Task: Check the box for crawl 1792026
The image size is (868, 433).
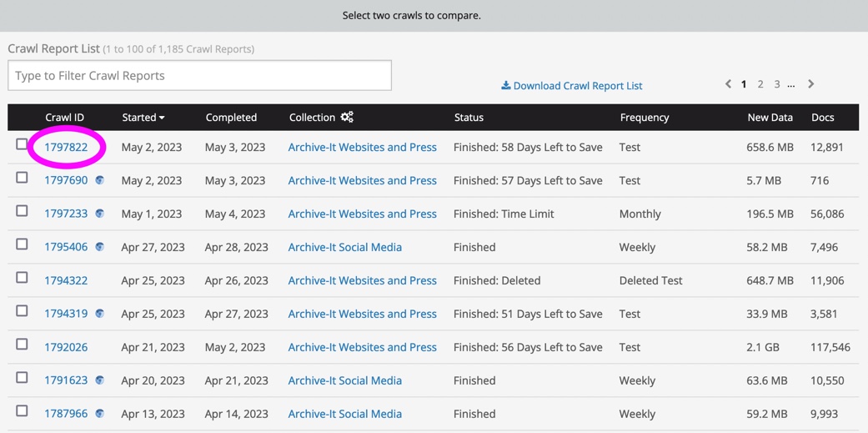Action: (x=22, y=345)
